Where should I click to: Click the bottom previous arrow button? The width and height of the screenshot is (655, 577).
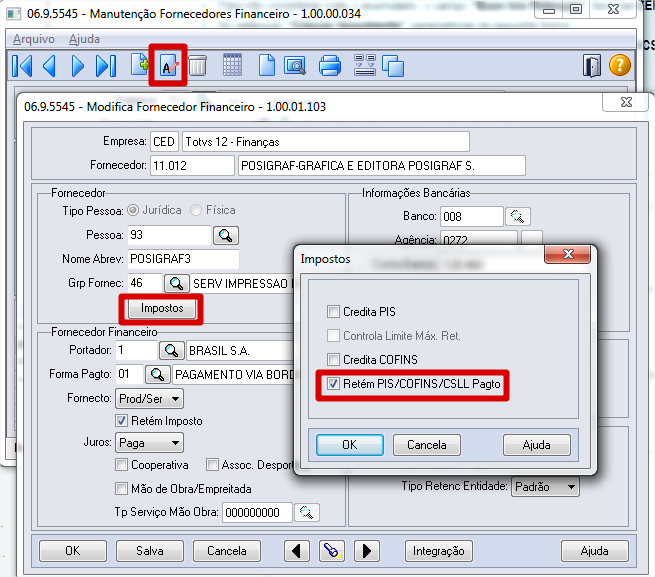297,551
